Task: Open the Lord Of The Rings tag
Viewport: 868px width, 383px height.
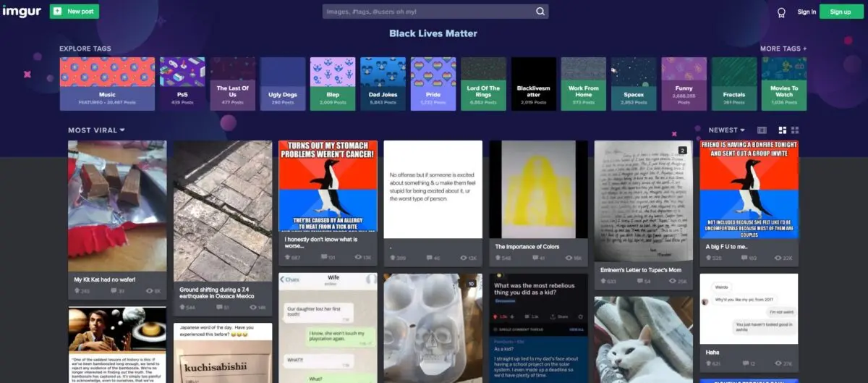Action: (483, 84)
